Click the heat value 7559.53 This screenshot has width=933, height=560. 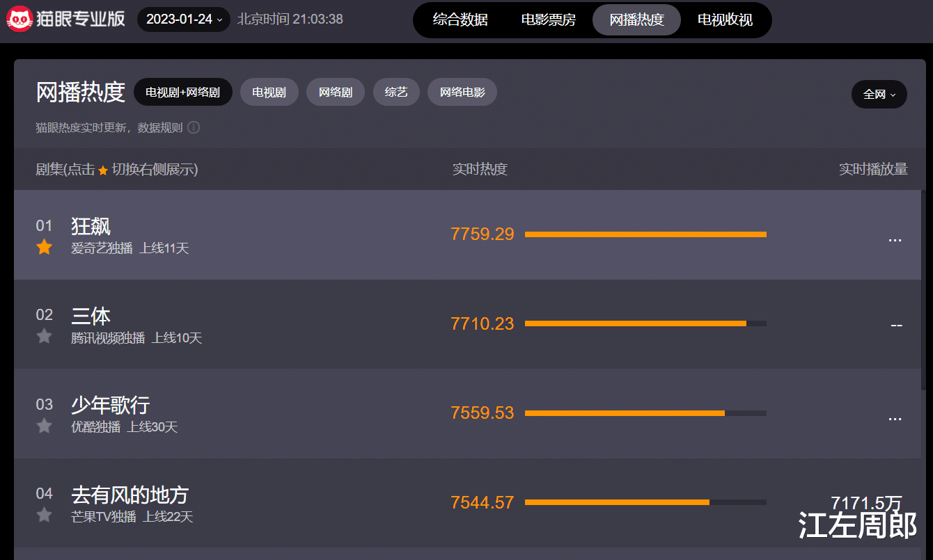click(483, 413)
